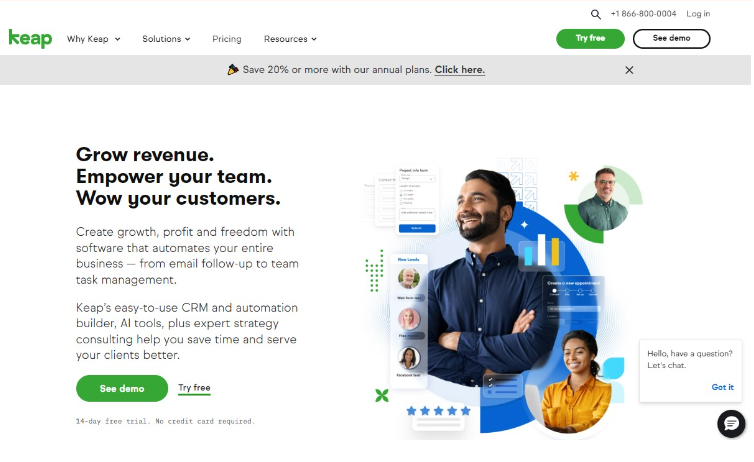
Task: Expand the Solutions dropdown
Action: [166, 39]
